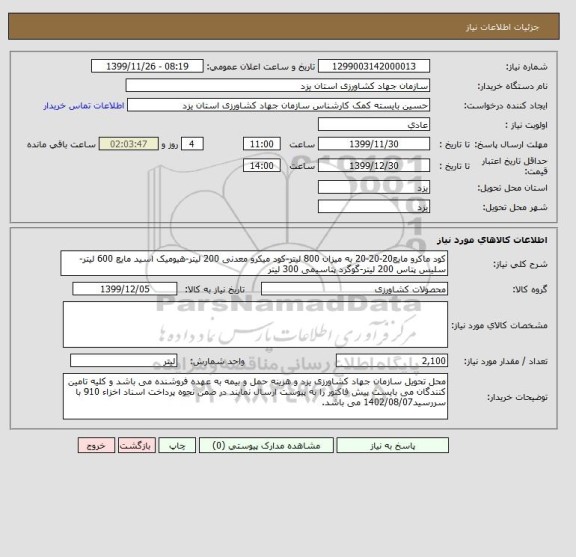Screen dimensions: 576x557
Task: Click the نام دستگاه خریدار label
Action: 512,86
